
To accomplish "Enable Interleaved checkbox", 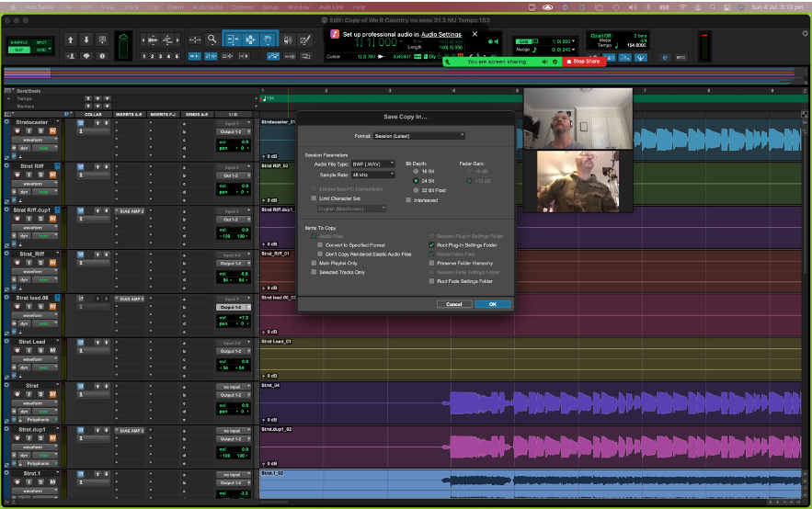I will point(408,200).
